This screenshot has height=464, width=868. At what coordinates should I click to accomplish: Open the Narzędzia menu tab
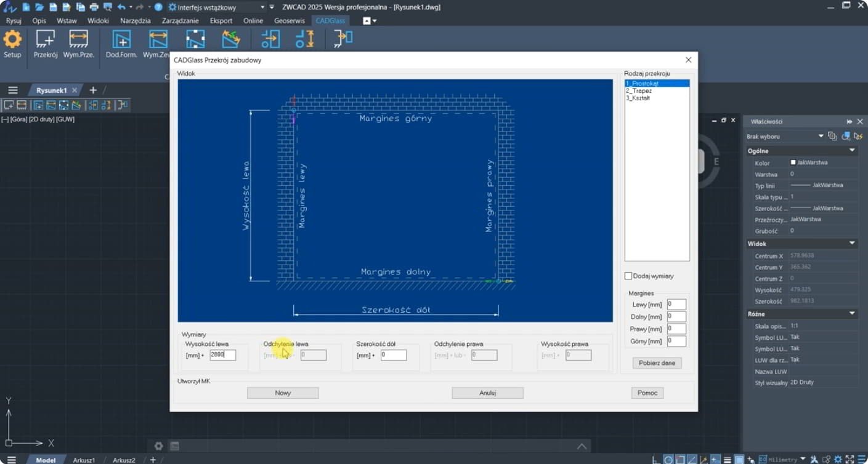[135, 21]
